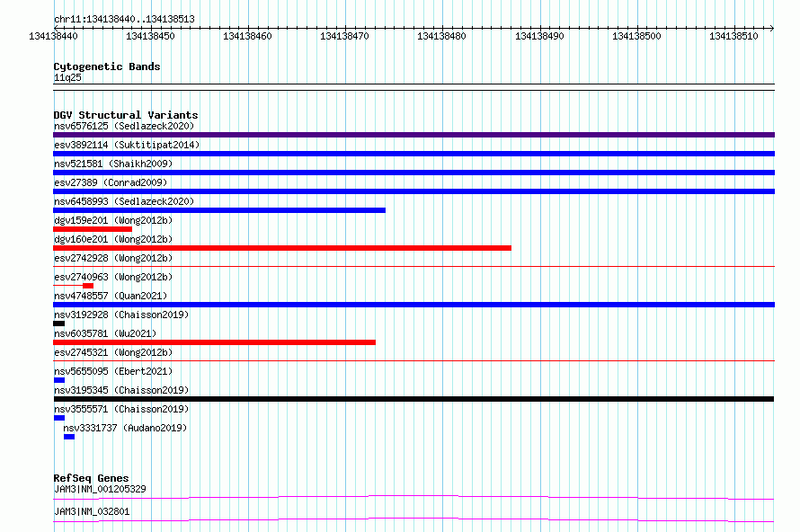Click the small blue nsv5655095 block
Viewport: 800px width, 532px height.
coord(58,380)
